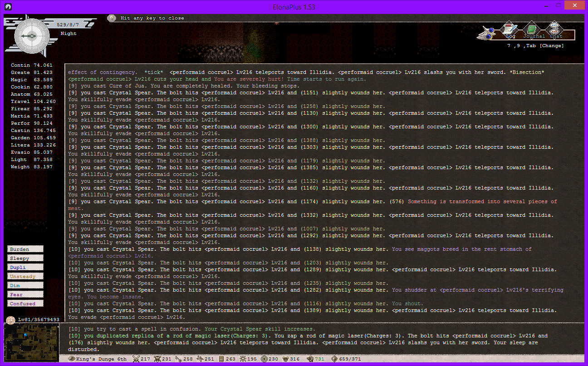
Task: Click the date 529/8/7
Action: (x=68, y=24)
